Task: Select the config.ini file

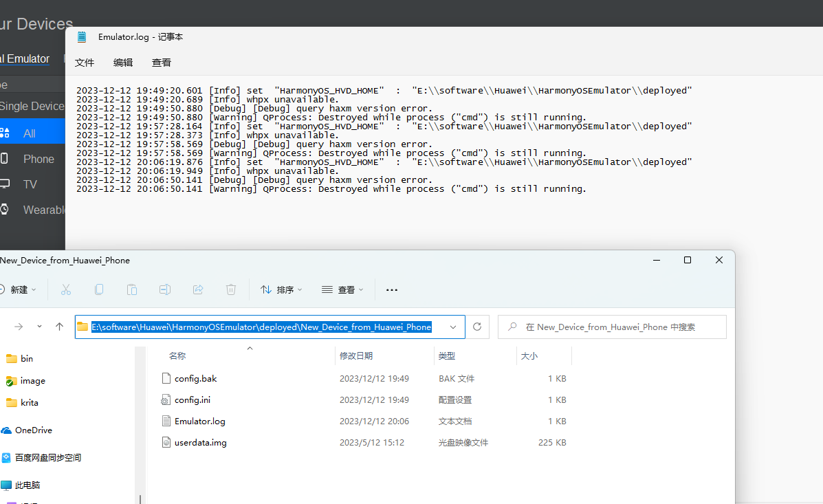Action: pos(193,400)
